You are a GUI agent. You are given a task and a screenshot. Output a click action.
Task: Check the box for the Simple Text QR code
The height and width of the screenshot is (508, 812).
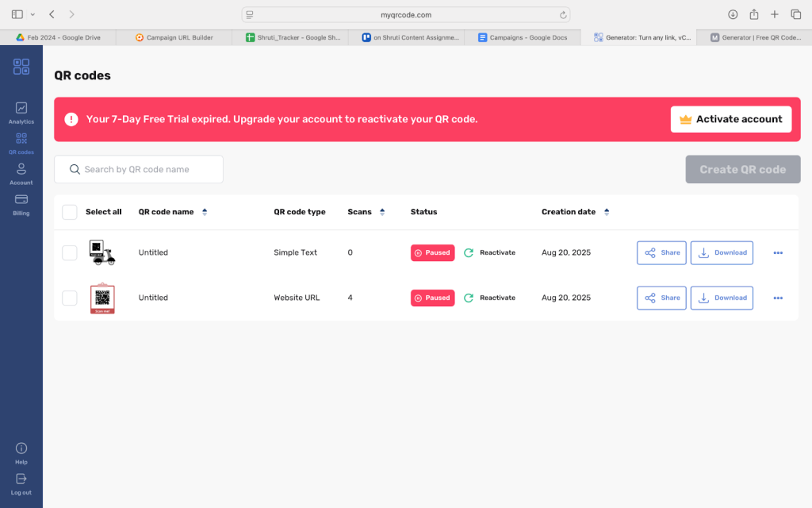point(70,252)
